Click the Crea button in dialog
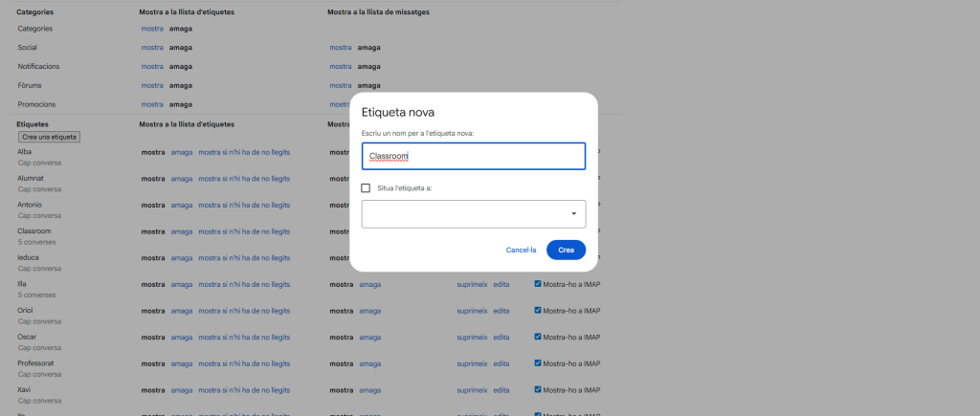 click(x=566, y=250)
